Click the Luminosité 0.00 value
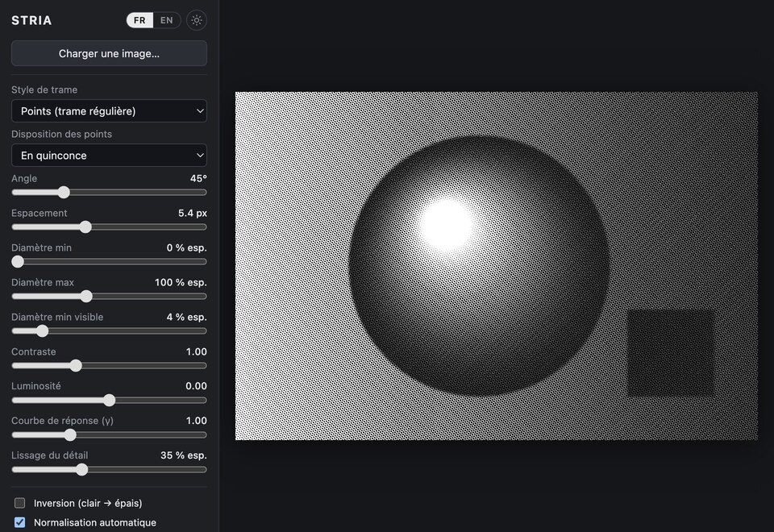This screenshot has height=532, width=774. pos(196,386)
